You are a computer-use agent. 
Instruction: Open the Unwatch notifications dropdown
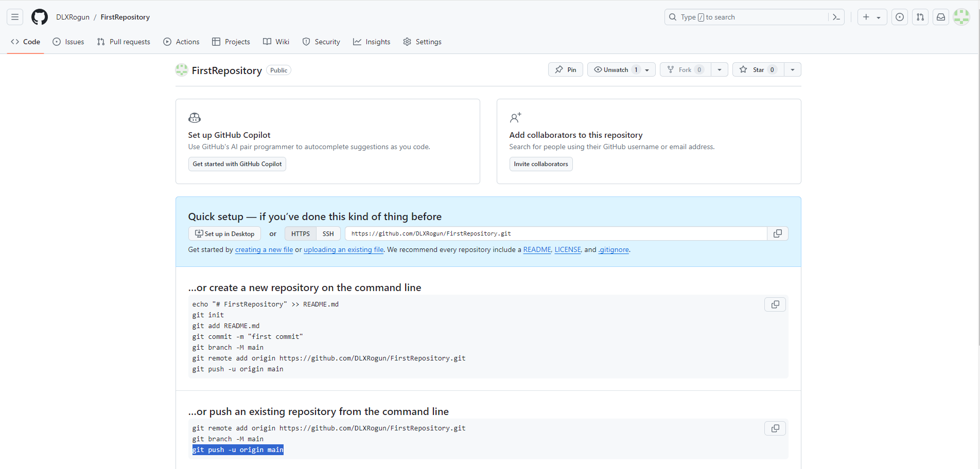click(621, 69)
